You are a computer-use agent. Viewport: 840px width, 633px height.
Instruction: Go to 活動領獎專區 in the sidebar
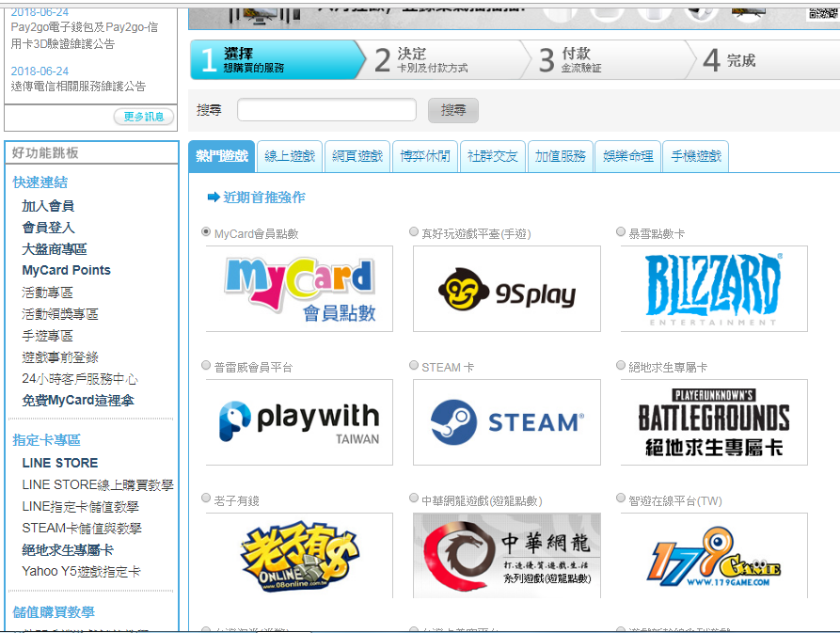tap(60, 314)
